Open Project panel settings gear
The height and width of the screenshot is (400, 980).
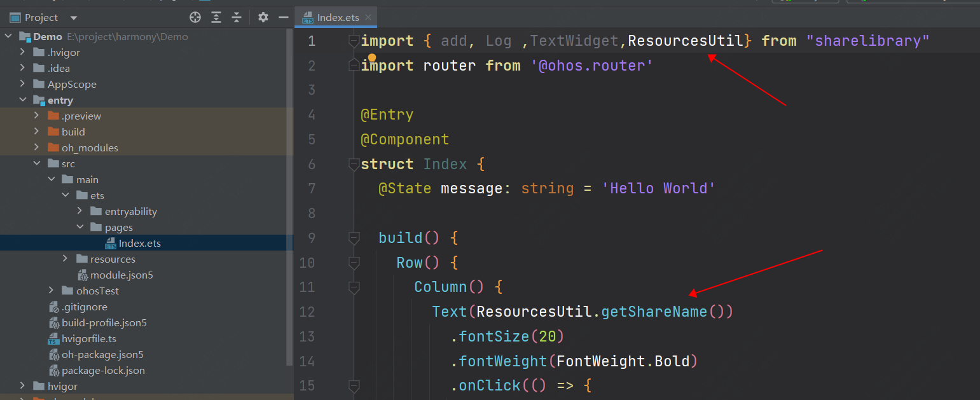pyautogui.click(x=263, y=17)
